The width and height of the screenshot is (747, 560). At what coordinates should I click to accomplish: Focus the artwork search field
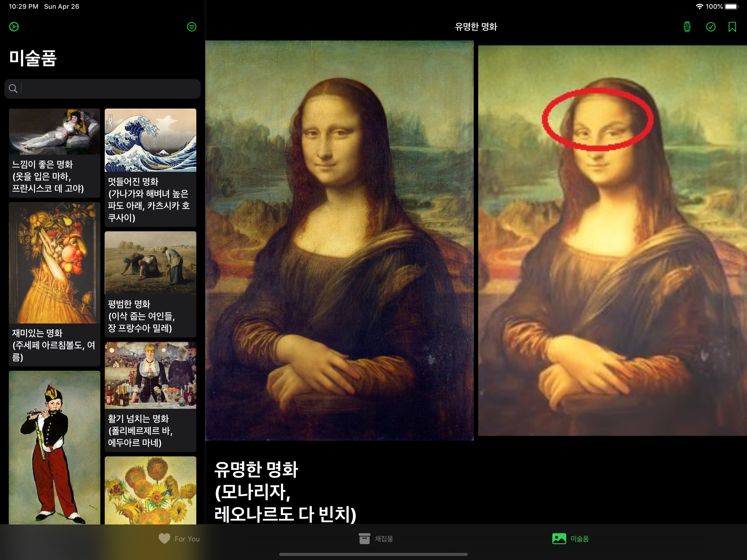tap(102, 89)
